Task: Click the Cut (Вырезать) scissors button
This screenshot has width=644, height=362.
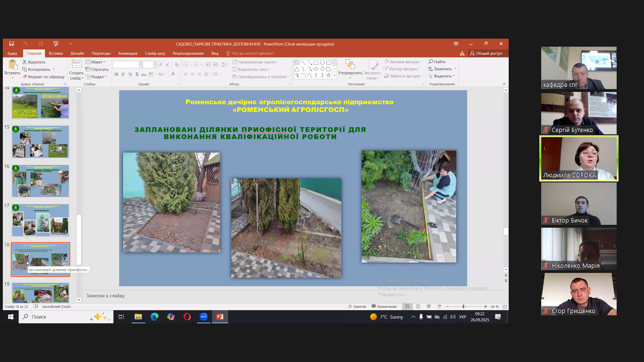Action: pyautogui.click(x=33, y=62)
